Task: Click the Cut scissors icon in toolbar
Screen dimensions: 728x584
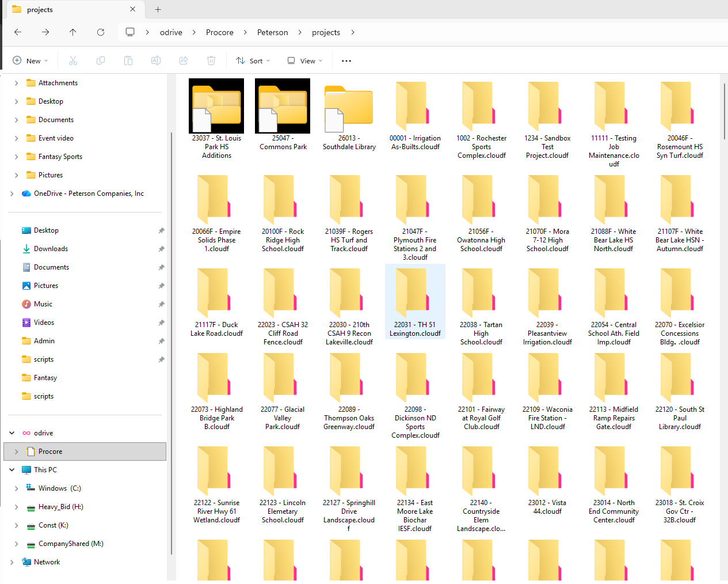Action: coord(73,60)
